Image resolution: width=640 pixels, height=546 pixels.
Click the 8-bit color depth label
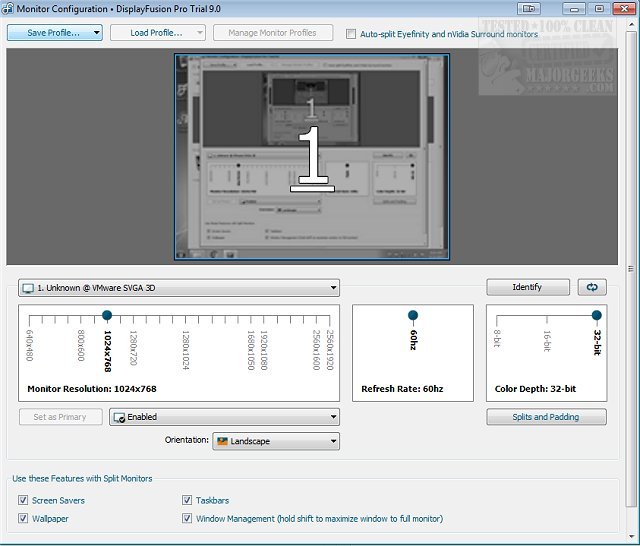(496, 339)
